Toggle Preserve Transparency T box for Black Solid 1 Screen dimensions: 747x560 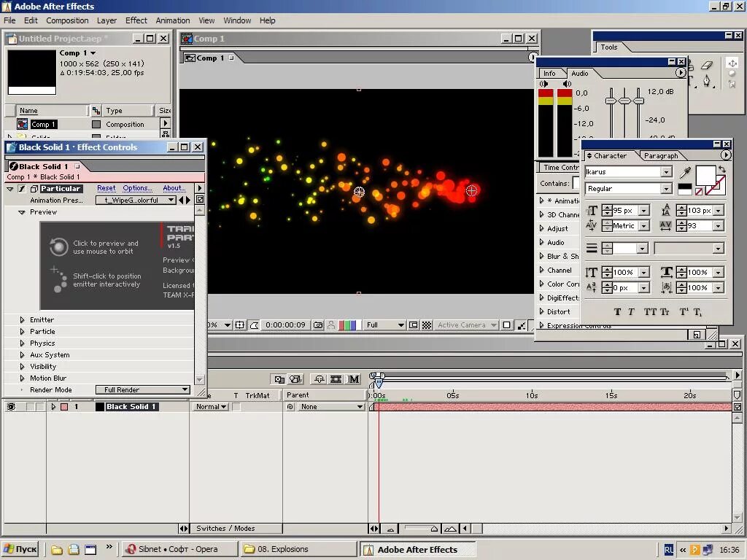(236, 407)
